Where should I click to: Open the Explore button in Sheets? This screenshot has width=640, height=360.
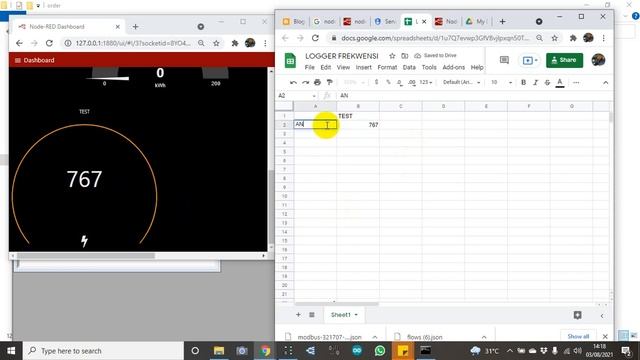[x=577, y=315]
